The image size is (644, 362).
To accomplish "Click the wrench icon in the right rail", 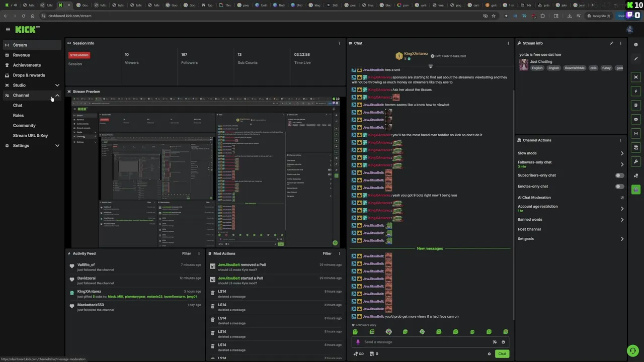I will (636, 161).
